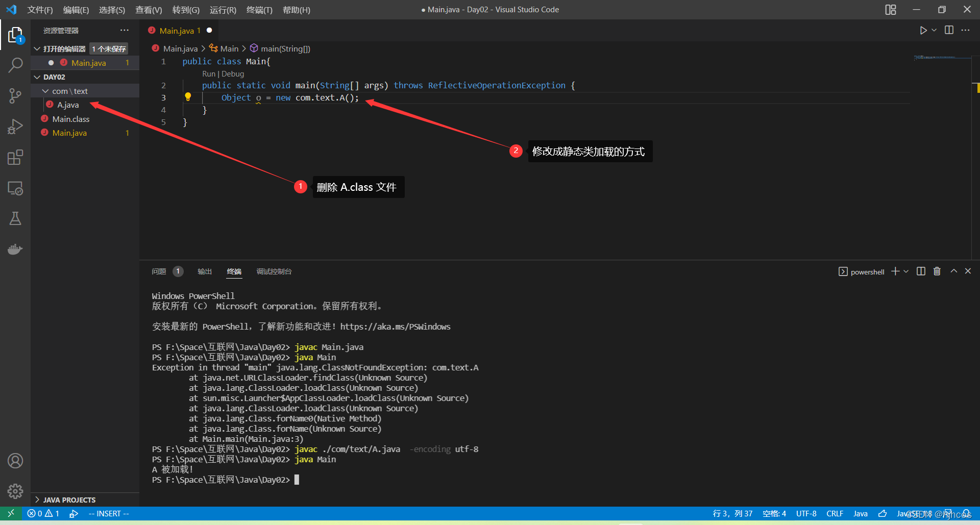Image resolution: width=980 pixels, height=525 pixels.
Task: Collapse the Open Editors section
Action: click(37, 49)
